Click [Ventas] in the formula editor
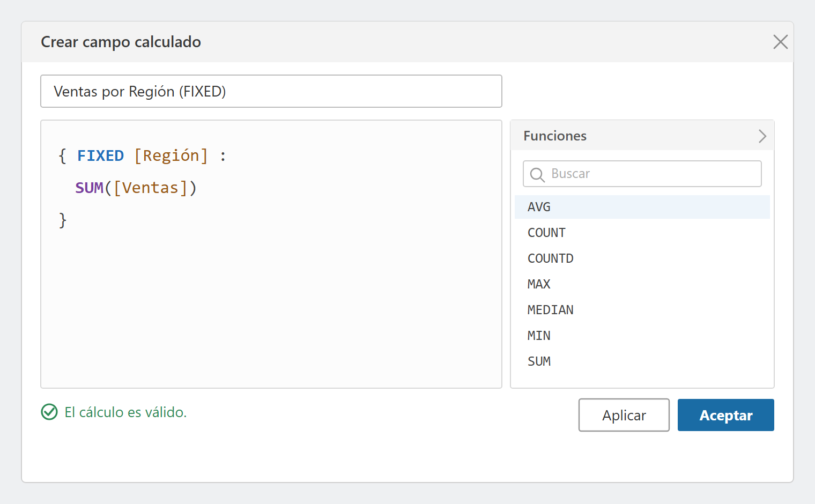This screenshot has width=815, height=504. pyautogui.click(x=150, y=188)
